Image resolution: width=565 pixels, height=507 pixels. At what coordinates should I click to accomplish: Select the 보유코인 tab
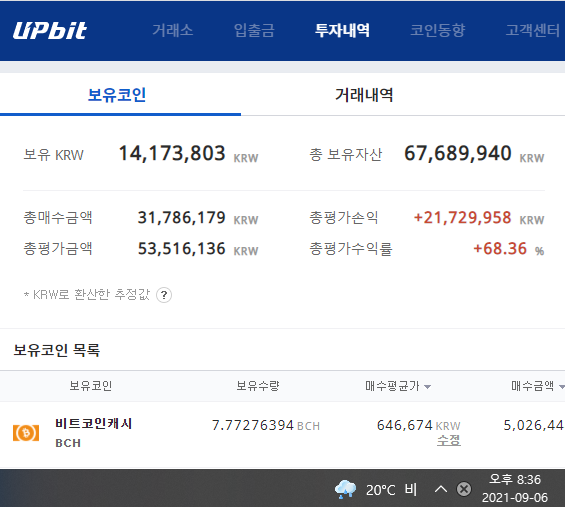pos(117,95)
